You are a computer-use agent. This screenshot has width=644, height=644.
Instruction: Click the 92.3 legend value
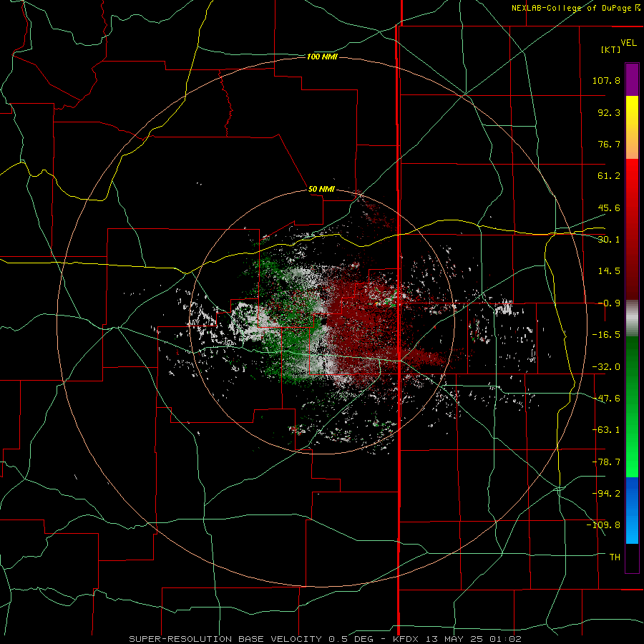pos(609,112)
